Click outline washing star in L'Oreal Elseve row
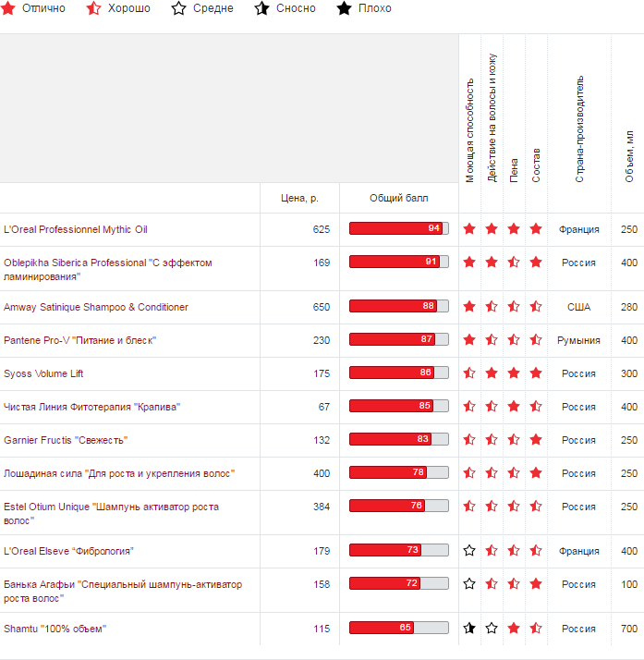Viewport: 644px width, 660px height. click(469, 550)
